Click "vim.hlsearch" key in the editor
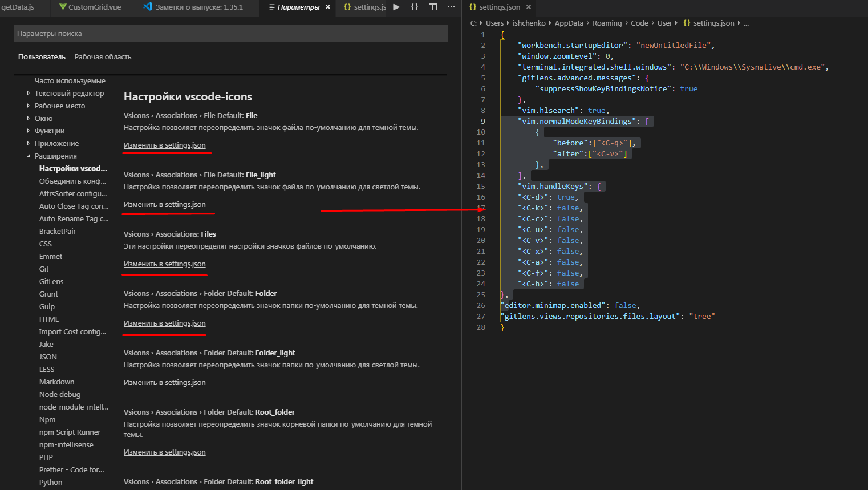This screenshot has height=490, width=868. [548, 110]
